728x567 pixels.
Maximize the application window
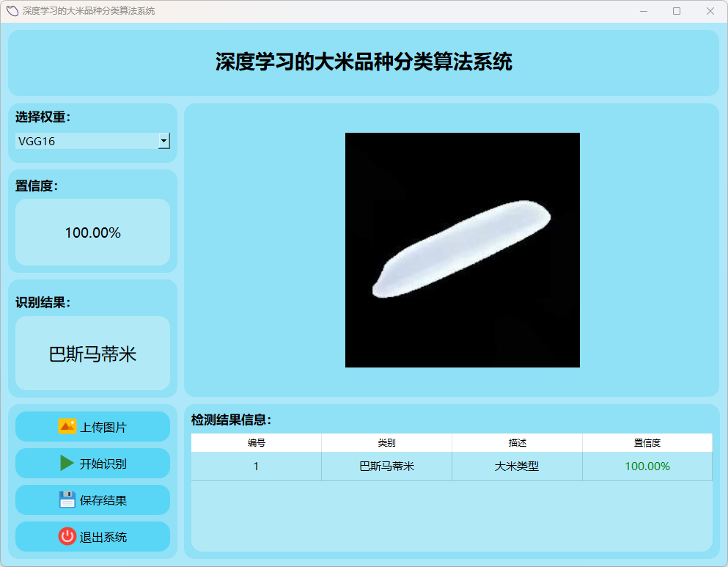pos(677,11)
